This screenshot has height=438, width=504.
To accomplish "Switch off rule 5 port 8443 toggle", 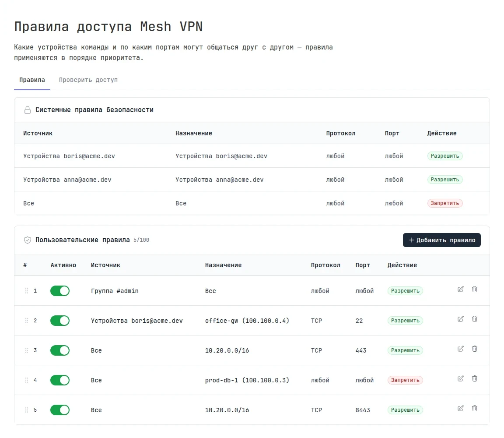I will pyautogui.click(x=60, y=410).
